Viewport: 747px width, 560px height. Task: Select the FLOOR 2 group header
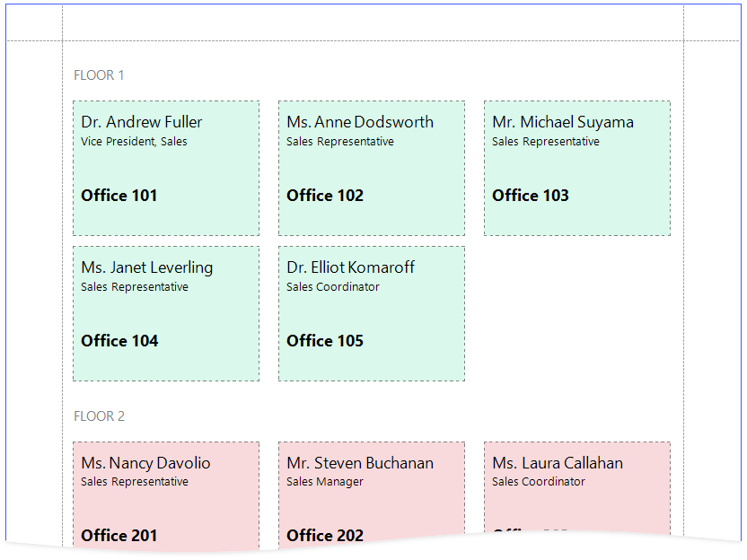[99, 416]
